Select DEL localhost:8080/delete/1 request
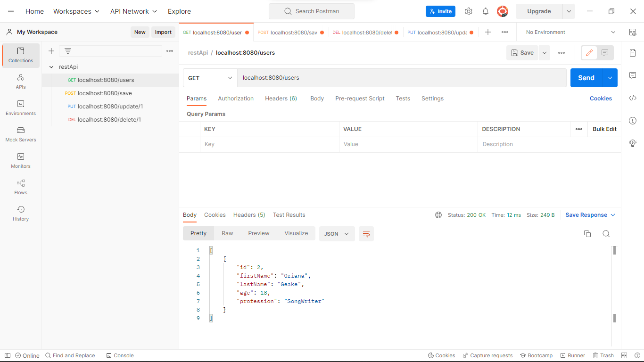Image resolution: width=644 pixels, height=362 pixels. (x=110, y=120)
